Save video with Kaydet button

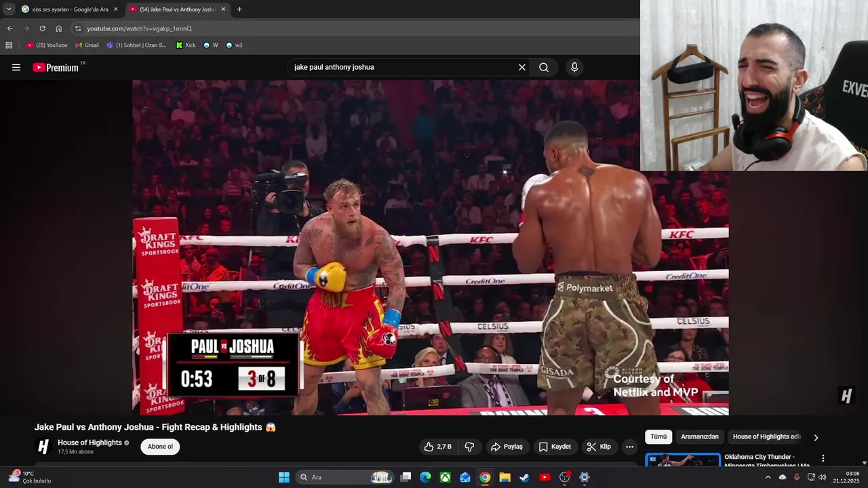pyautogui.click(x=555, y=447)
